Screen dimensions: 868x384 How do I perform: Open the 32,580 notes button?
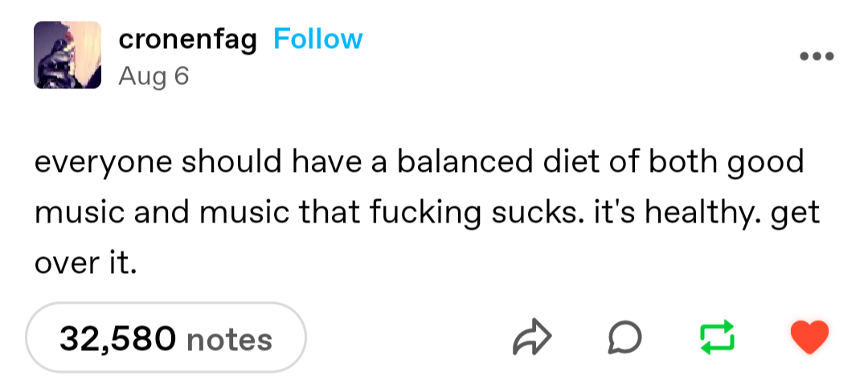click(166, 338)
